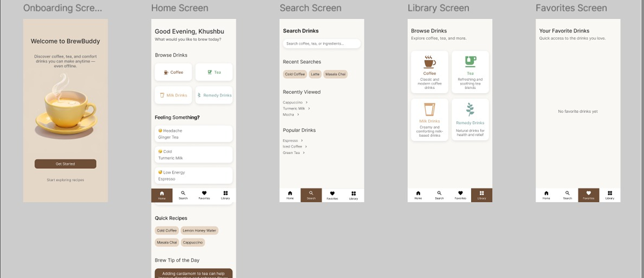Click Home icon in Favorites Screen nav bar

pyautogui.click(x=546, y=194)
